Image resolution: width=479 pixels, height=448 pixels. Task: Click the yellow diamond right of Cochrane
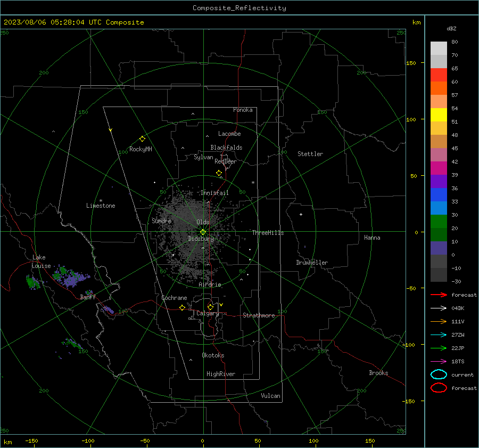click(183, 308)
